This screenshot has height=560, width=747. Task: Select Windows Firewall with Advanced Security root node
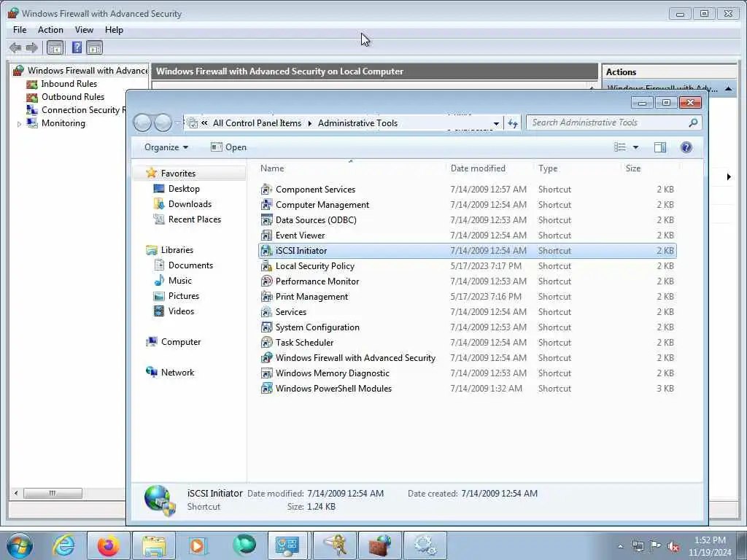click(88, 71)
